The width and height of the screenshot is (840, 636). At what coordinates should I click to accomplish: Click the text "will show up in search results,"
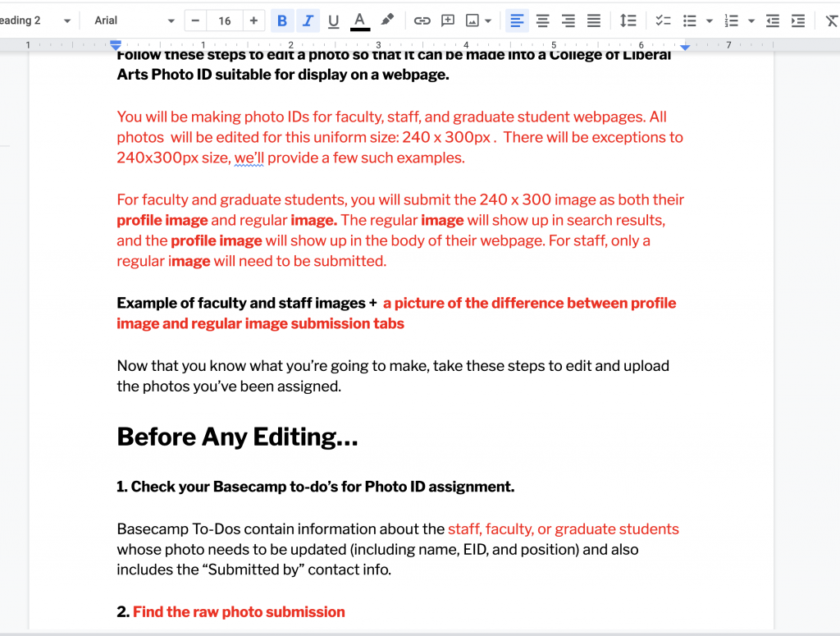(x=566, y=220)
